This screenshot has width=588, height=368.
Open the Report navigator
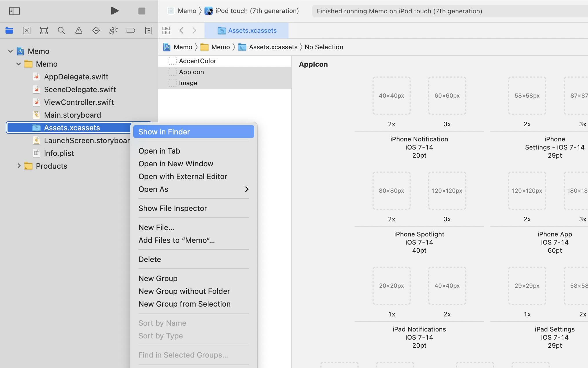(x=148, y=30)
